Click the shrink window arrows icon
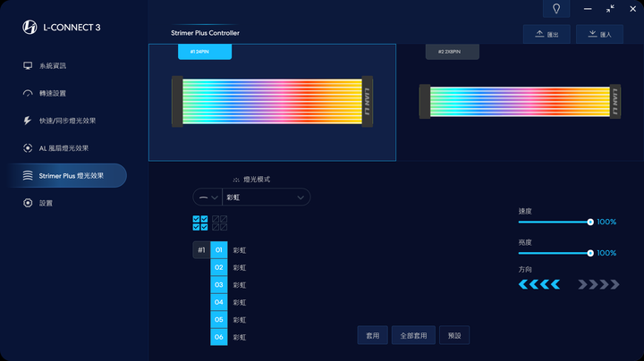This screenshot has width=644, height=361. 610,9
